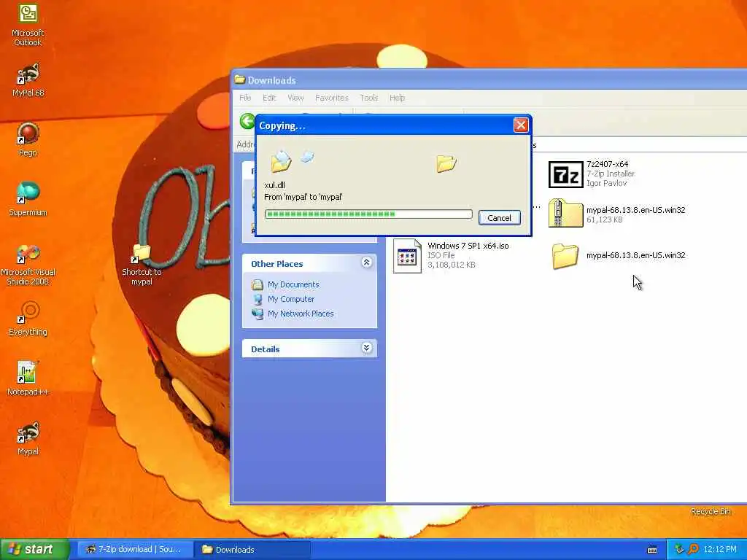Open the Tools menu in Downloads
The height and width of the screenshot is (560, 747).
click(x=368, y=98)
